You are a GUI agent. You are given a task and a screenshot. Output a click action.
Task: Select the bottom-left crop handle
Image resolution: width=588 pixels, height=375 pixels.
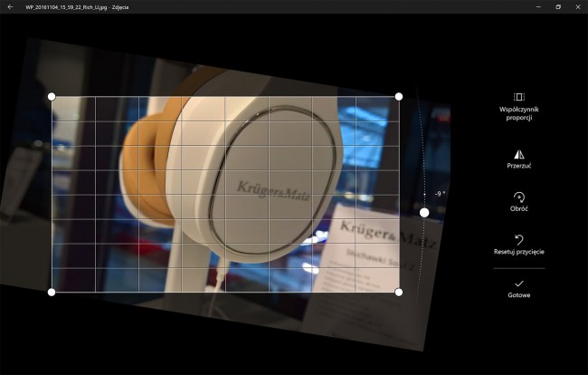(x=52, y=292)
